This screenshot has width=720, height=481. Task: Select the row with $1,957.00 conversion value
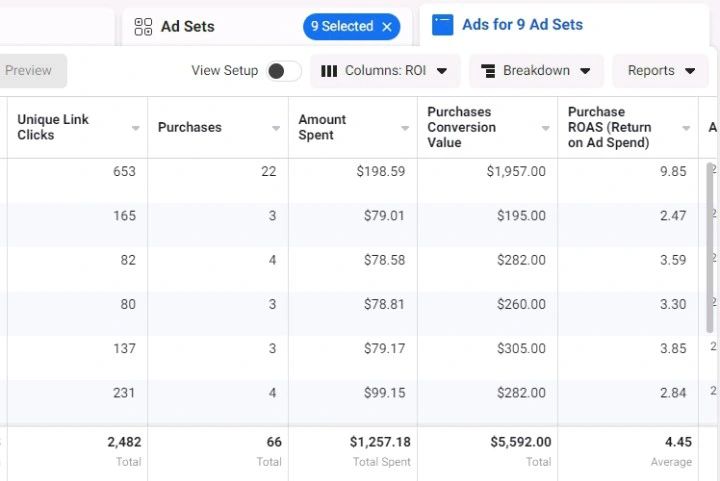516,172
